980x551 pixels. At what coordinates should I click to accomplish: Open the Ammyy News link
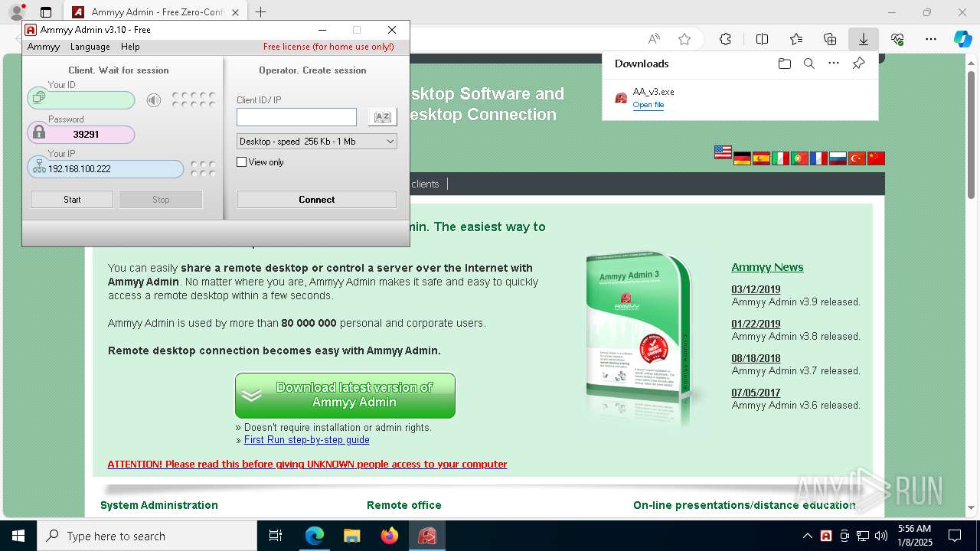tap(767, 267)
